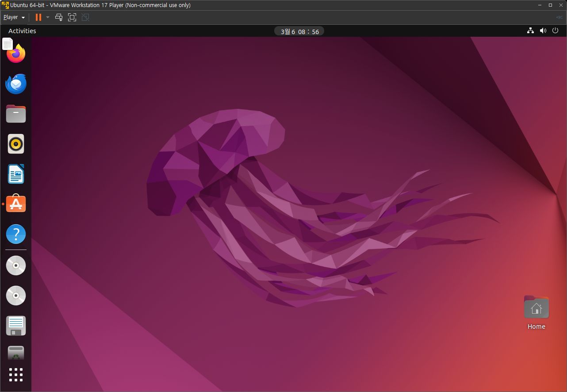
Task: Open the Ubuntu App Center
Action: click(15, 204)
